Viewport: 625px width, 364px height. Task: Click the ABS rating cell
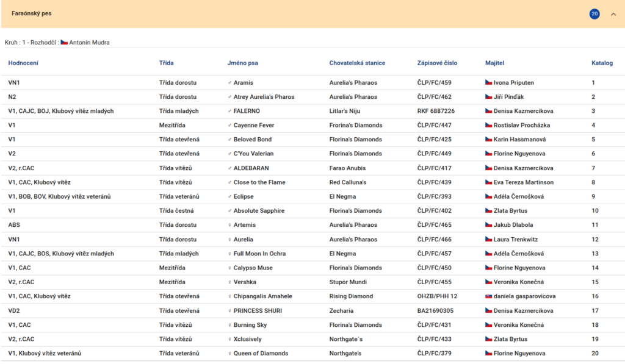(14, 225)
